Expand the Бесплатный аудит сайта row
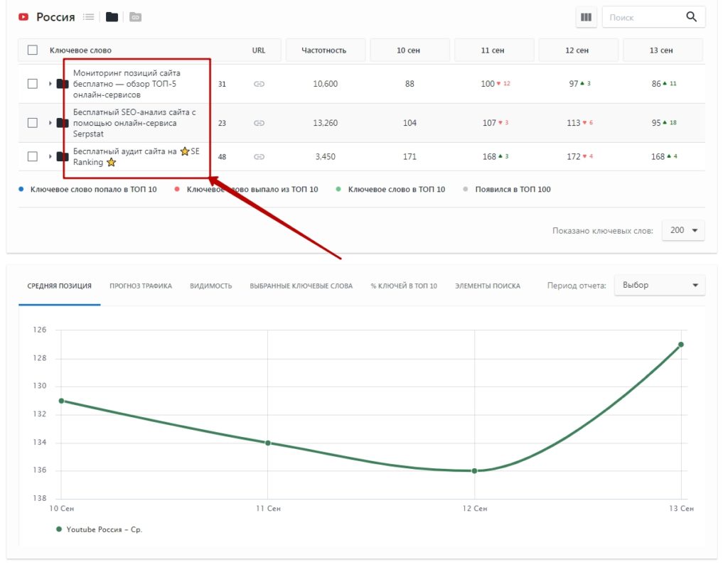The image size is (728, 567). pos(50,156)
